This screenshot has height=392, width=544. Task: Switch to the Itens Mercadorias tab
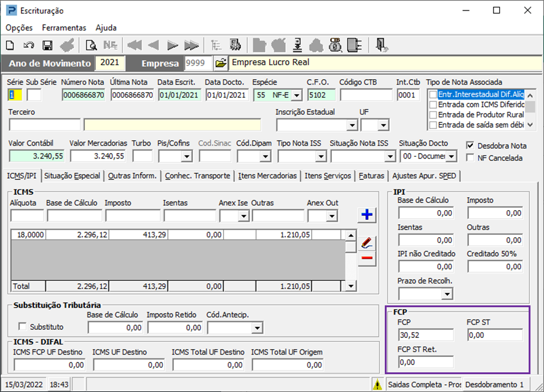pyautogui.click(x=270, y=176)
